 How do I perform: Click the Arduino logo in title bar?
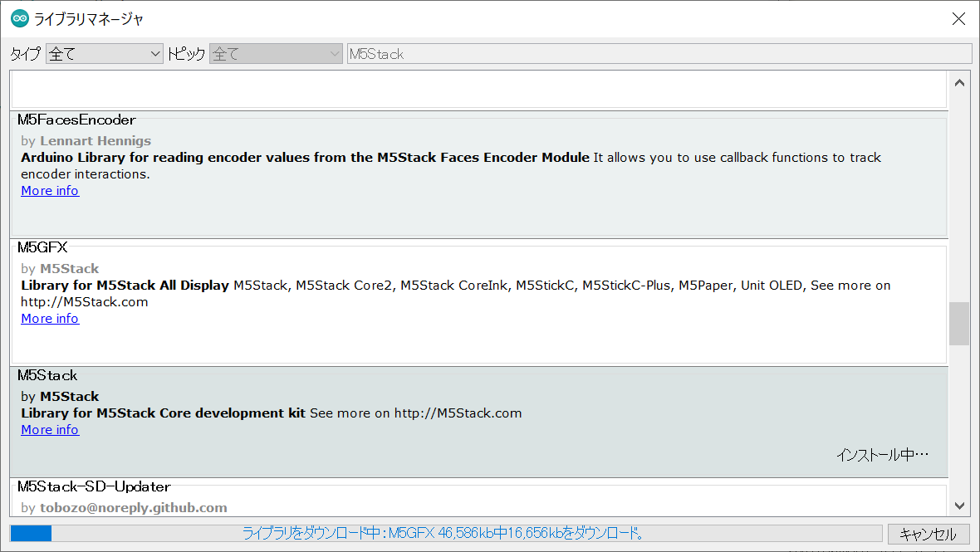19,19
